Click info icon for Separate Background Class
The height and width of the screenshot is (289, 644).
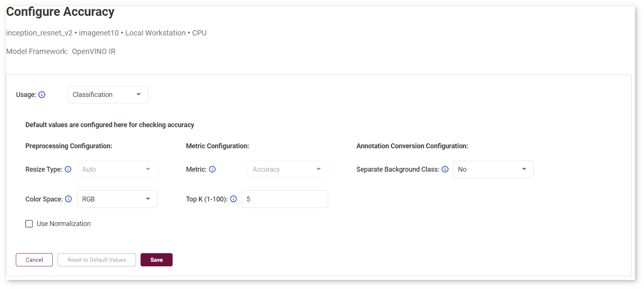click(445, 169)
